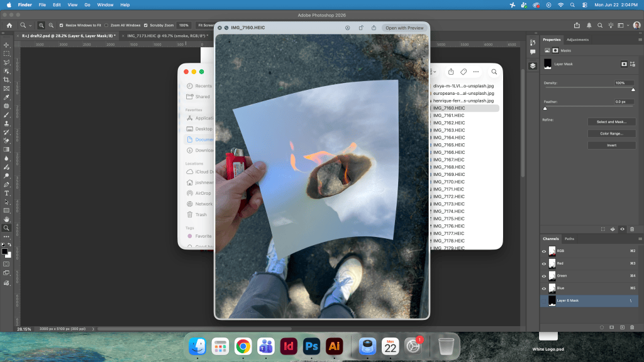The height and width of the screenshot is (362, 644).
Task: Select the Eyedropper tool
Action: point(6,97)
